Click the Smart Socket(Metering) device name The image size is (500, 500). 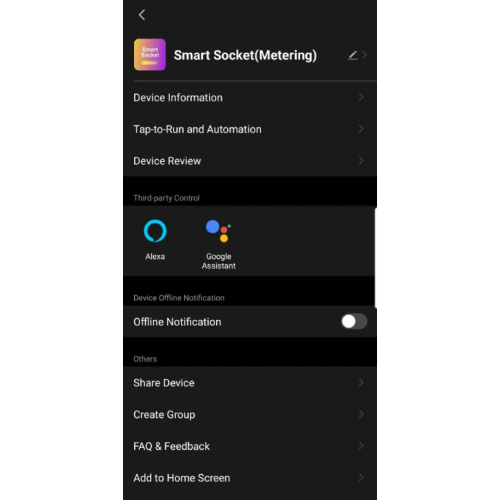pos(245,55)
